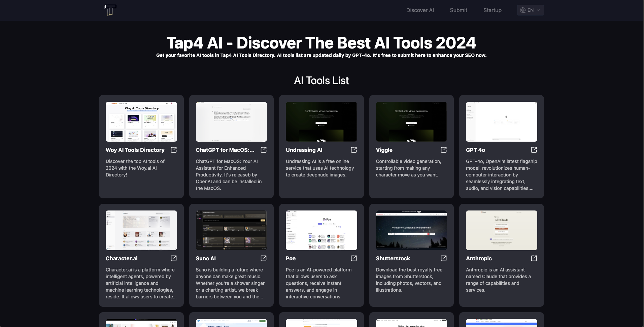Click the Character.ai screenshot thumbnail

pyautogui.click(x=141, y=230)
